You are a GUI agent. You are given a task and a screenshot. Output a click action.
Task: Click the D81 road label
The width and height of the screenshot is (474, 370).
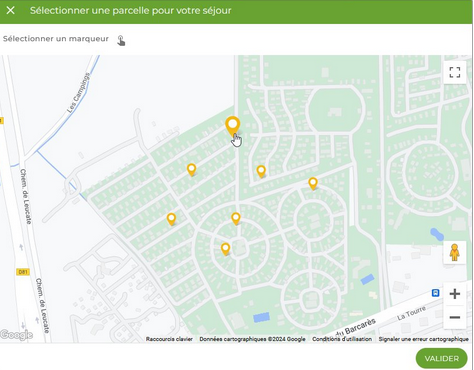[23, 272]
